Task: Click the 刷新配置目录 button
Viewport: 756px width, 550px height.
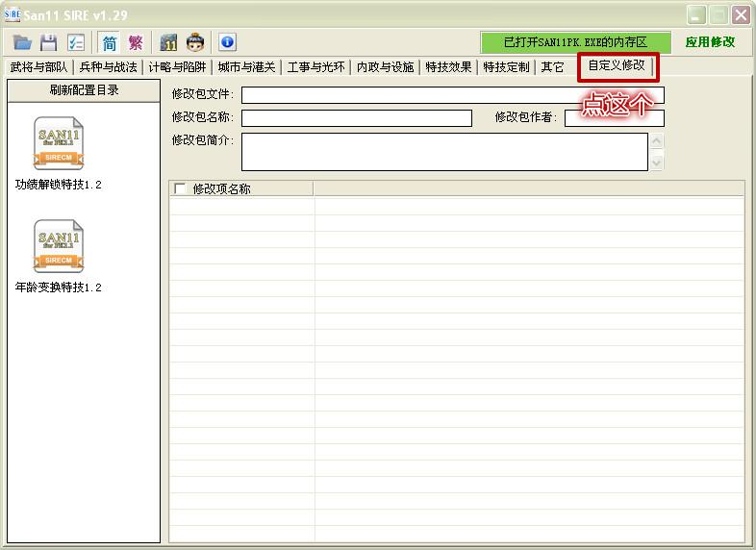Action: click(84, 90)
